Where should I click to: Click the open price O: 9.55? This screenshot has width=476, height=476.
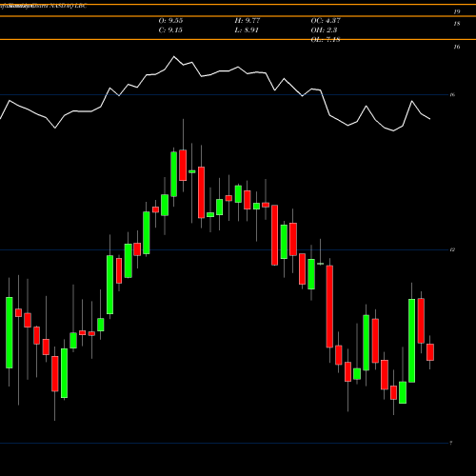[x=170, y=21]
